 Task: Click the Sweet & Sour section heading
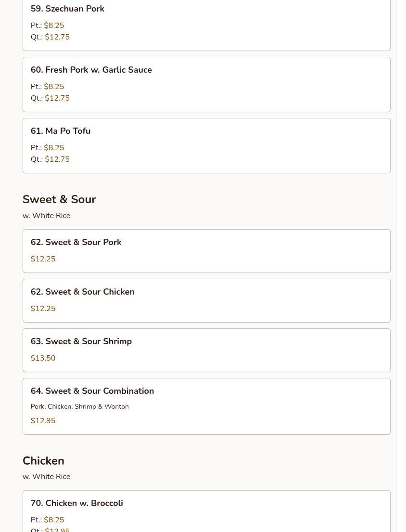coord(59,199)
